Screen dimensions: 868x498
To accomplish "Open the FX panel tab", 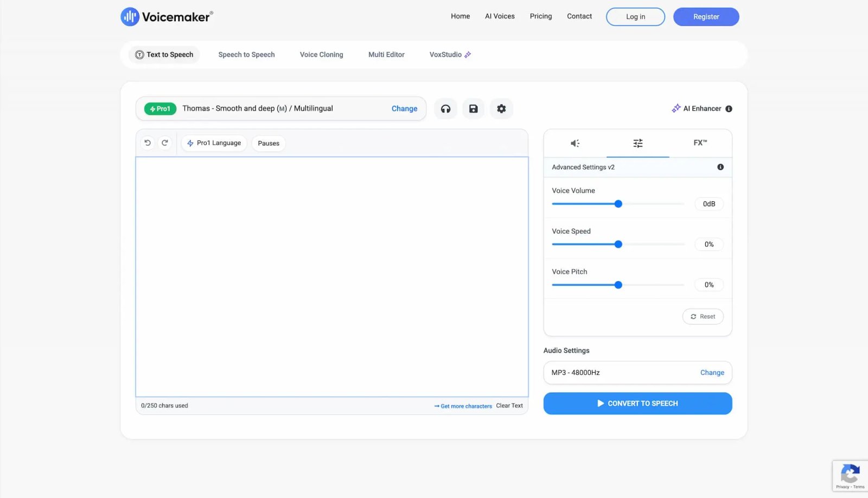I will pos(700,143).
